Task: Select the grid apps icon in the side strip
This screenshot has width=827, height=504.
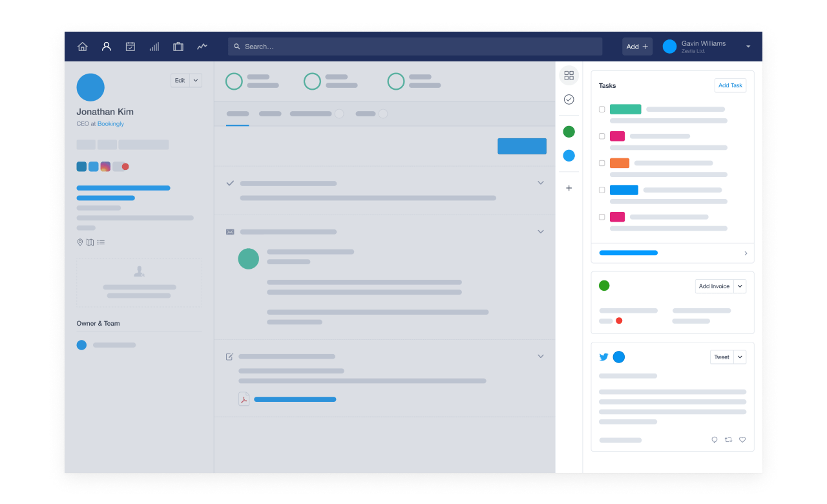Action: pos(569,76)
